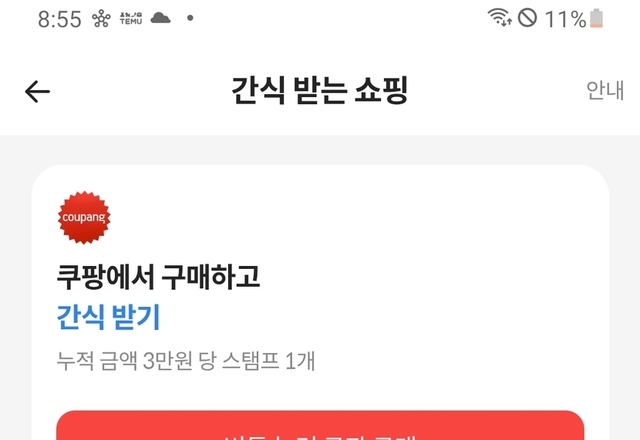
Task: Tap the 11% battery percentage text
Action: [x=565, y=19]
